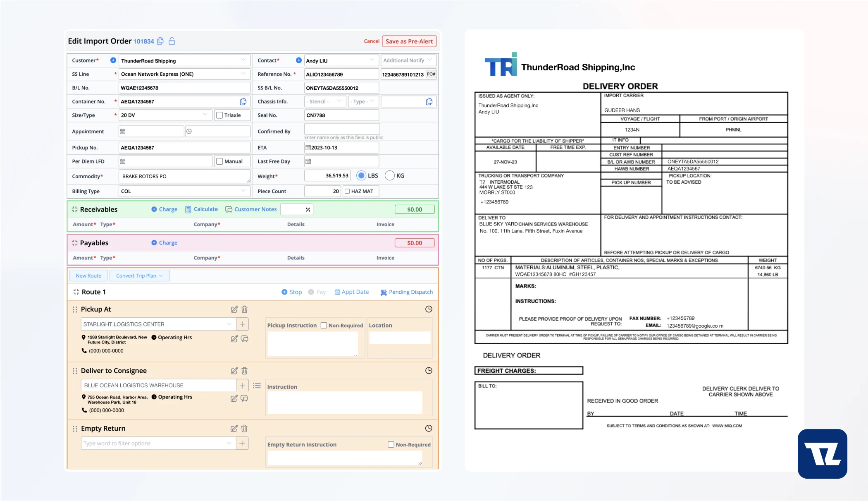
Task: Expand Additional Notify dropdown
Action: [408, 60]
